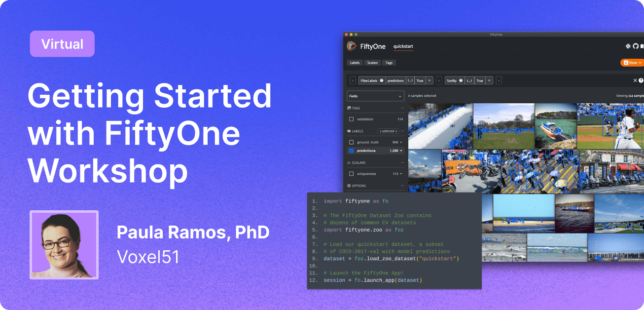Enable the ground_truth labels checkbox
This screenshot has height=310, width=644.
point(351,142)
